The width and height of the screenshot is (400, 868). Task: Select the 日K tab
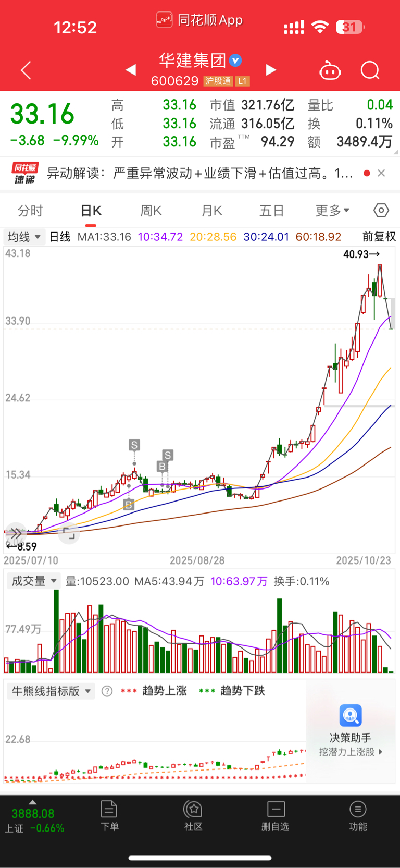pyautogui.click(x=91, y=211)
